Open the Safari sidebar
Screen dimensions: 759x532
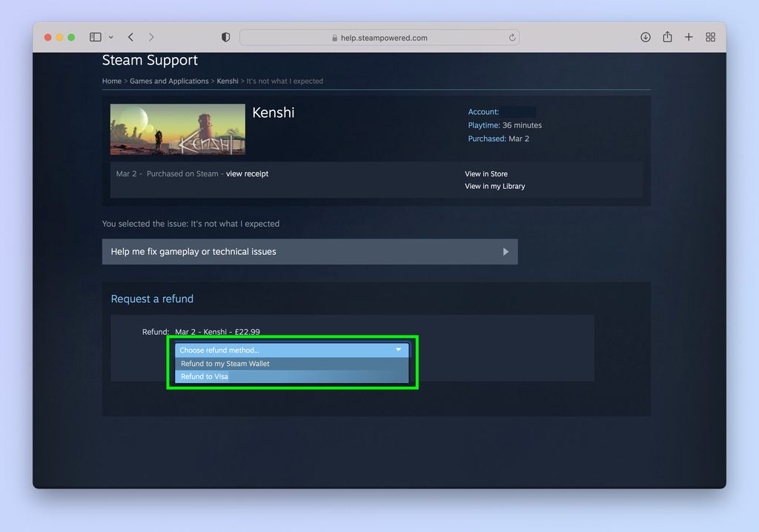(x=95, y=36)
